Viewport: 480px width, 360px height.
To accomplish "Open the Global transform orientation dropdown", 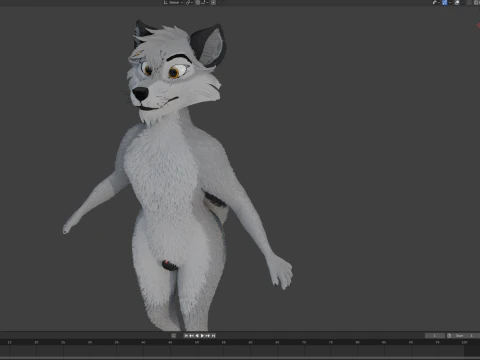I will 173,2.
